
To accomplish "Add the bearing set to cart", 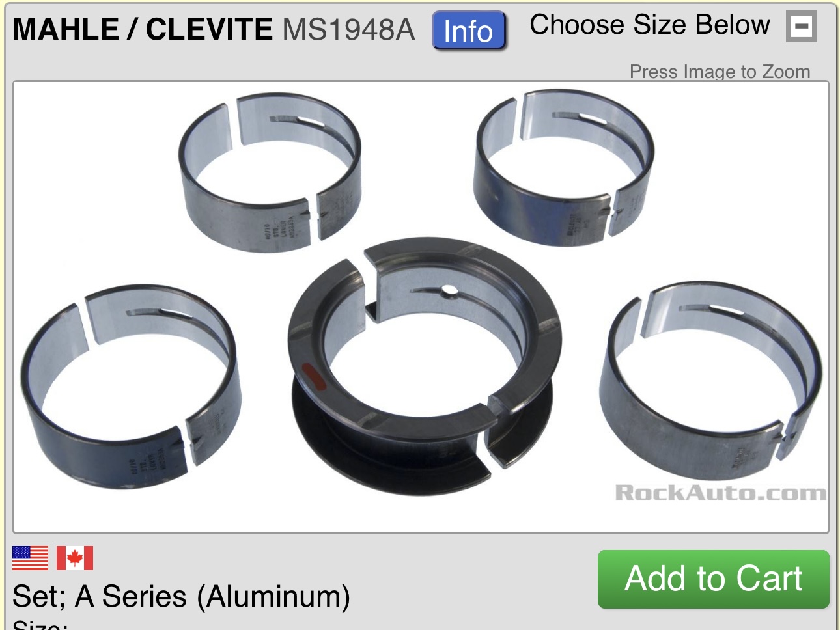I will point(714,579).
